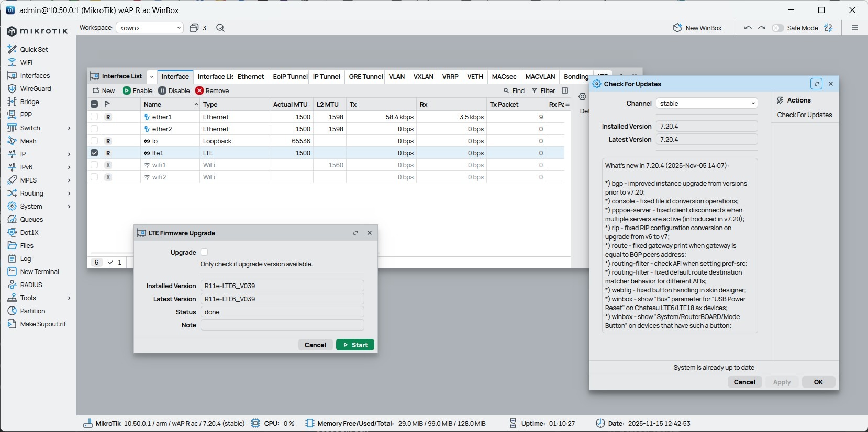Screen dimensions: 868x432
Task: Open the Workspace dropdown
Action: coord(150,28)
